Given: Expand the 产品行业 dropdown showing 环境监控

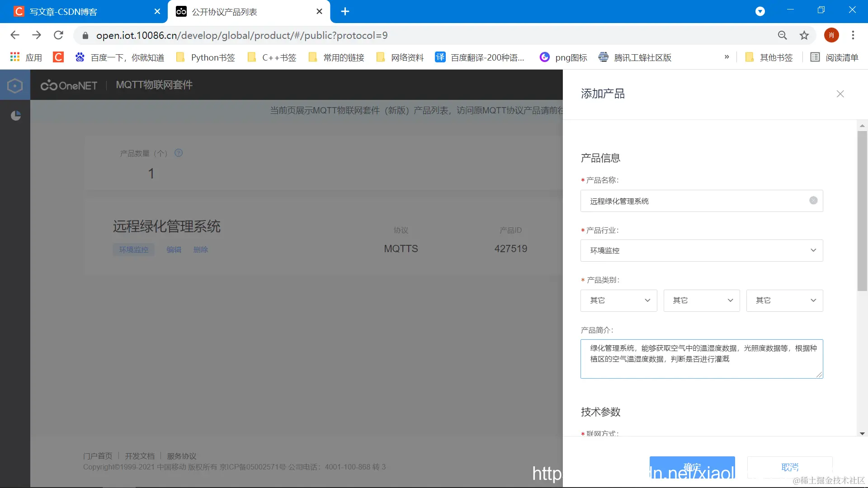Looking at the screenshot, I should click(x=701, y=250).
